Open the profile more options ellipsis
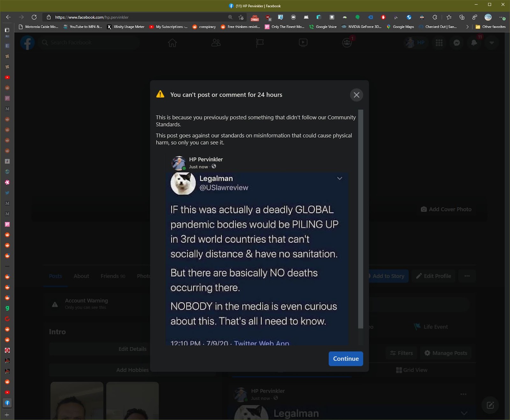Viewport: 510px width, 420px height. pos(467,276)
